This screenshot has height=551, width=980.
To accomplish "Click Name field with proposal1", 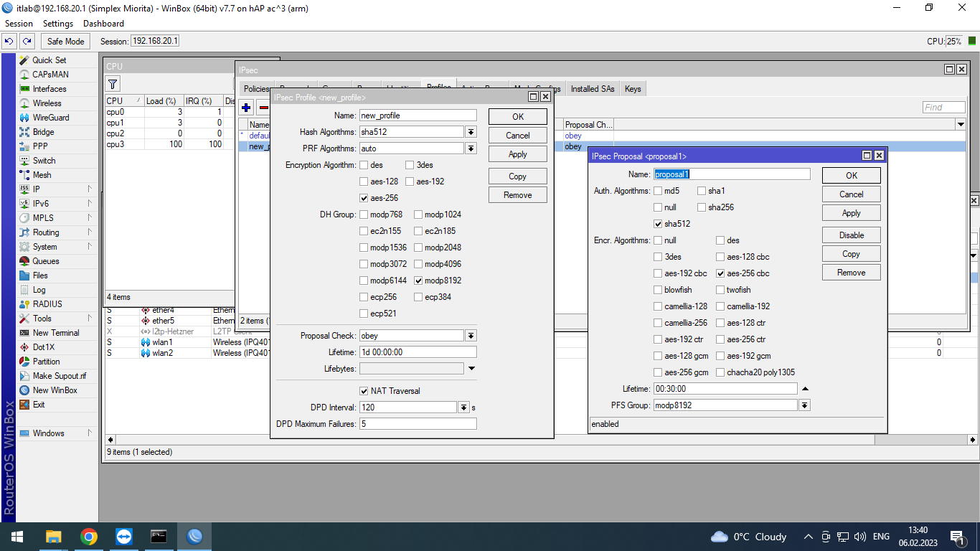I will pos(732,174).
